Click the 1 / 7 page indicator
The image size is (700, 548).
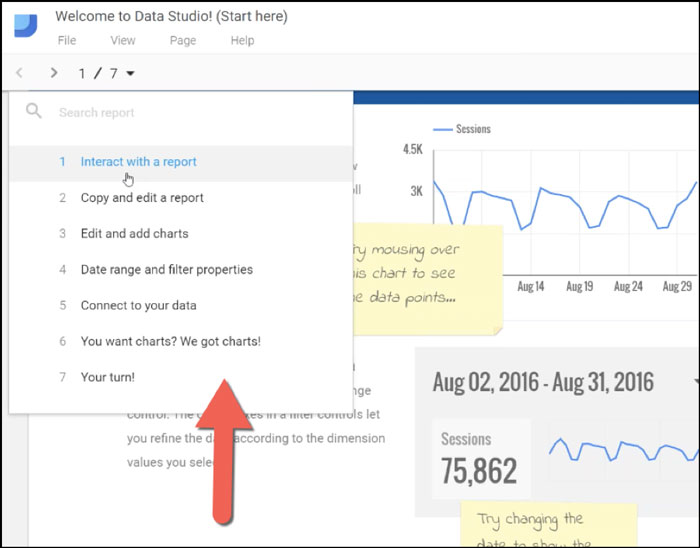click(98, 73)
